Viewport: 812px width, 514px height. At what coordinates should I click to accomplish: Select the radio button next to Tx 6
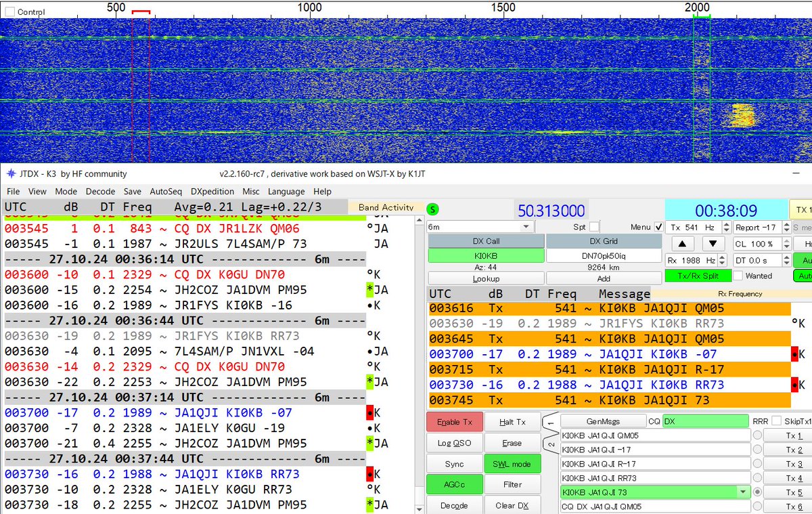coord(757,507)
